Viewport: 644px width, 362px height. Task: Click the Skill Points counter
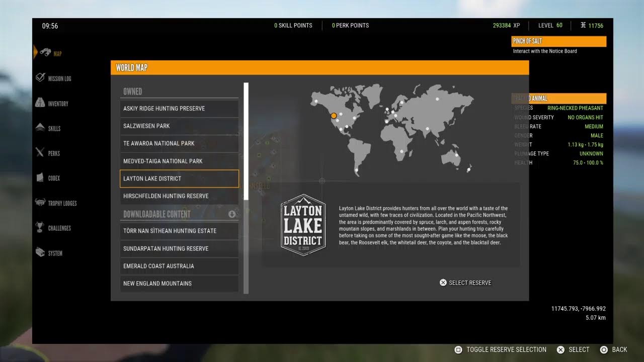(x=293, y=25)
